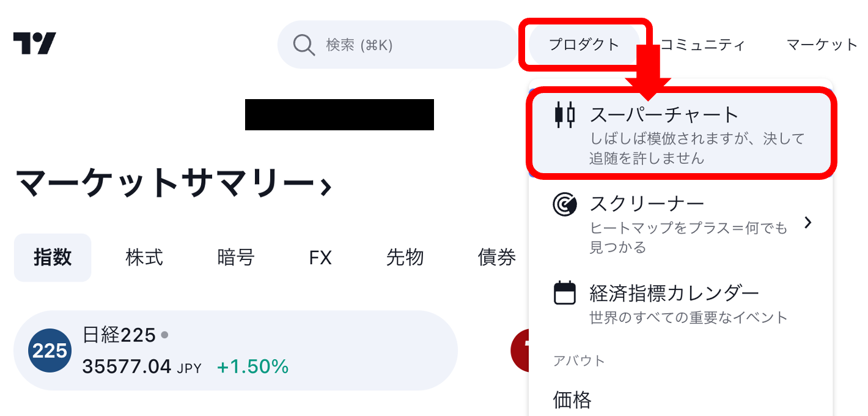Switch to the 暗号 tab

[x=235, y=258]
